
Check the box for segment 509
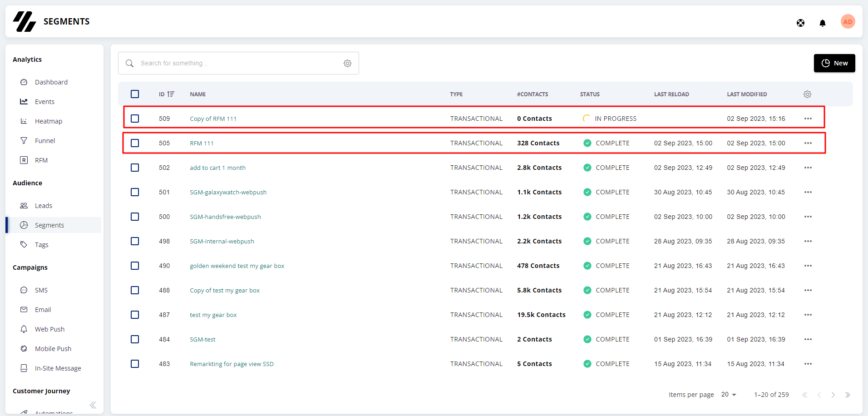point(135,119)
